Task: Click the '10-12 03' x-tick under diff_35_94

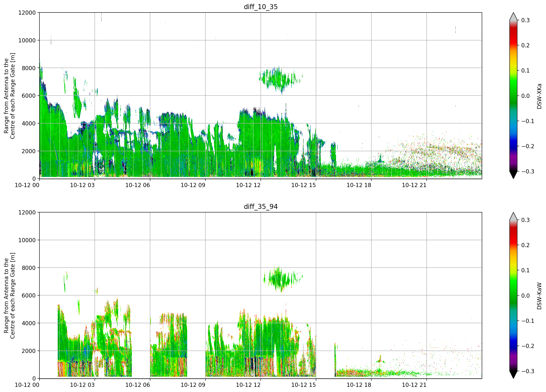Action: click(82, 385)
